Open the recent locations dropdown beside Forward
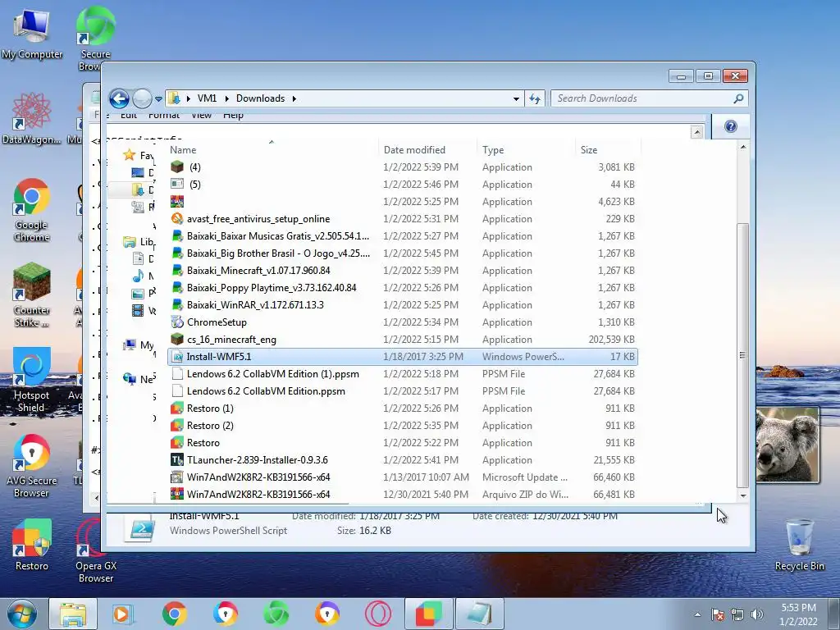Image resolution: width=840 pixels, height=630 pixels. (x=158, y=99)
